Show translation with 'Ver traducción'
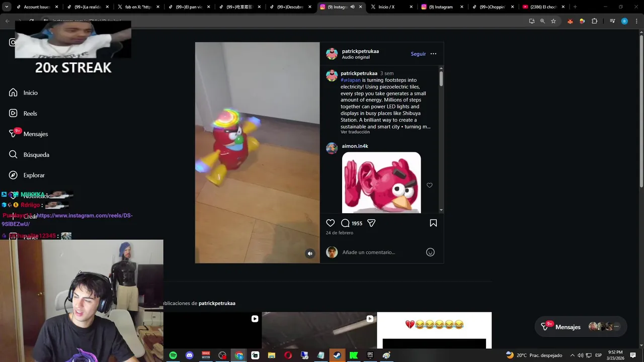 click(355, 132)
